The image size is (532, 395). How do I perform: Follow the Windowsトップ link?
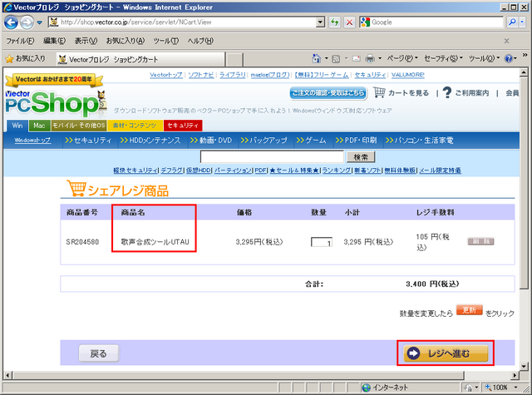[x=32, y=141]
